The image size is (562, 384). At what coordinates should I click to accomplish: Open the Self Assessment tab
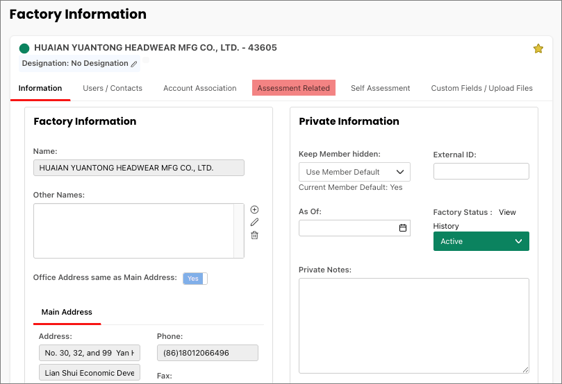pos(380,88)
